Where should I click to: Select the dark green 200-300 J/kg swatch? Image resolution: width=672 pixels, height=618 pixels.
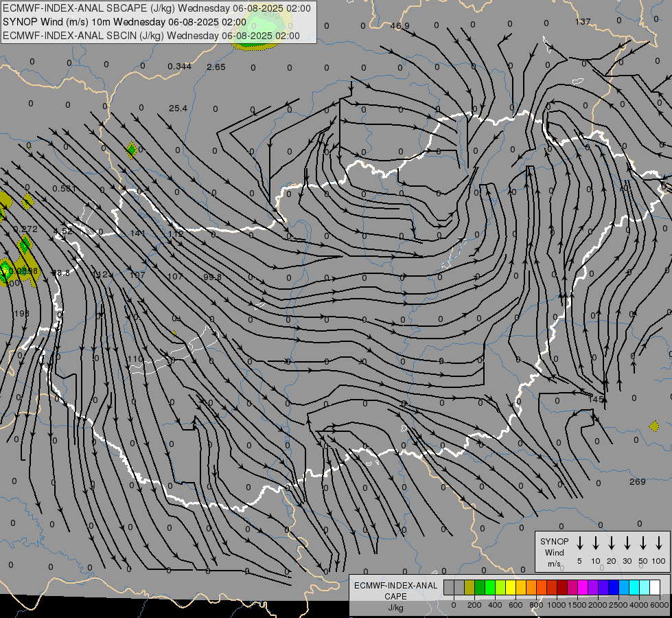coord(480,588)
